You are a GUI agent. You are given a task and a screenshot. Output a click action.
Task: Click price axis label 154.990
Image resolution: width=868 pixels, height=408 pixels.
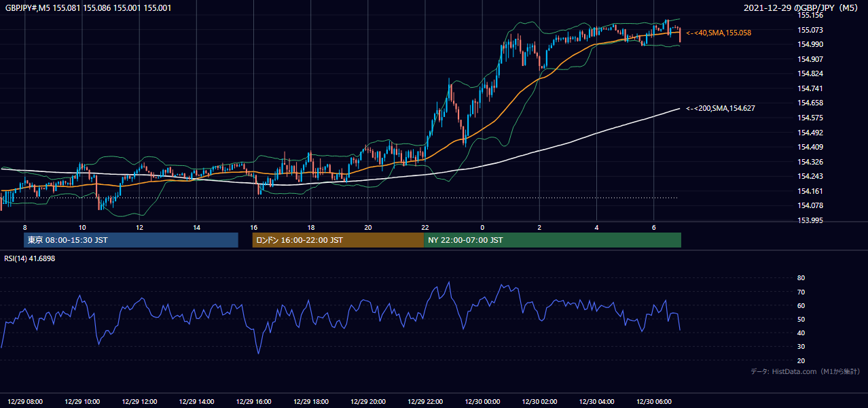pyautogui.click(x=811, y=44)
